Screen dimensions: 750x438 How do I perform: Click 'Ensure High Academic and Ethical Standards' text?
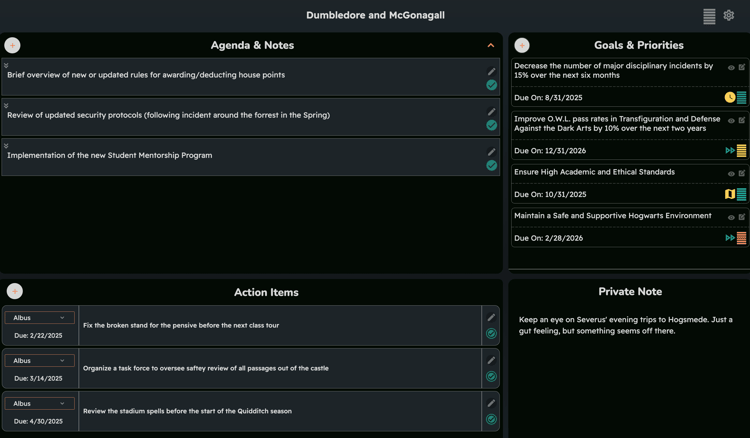[595, 172]
